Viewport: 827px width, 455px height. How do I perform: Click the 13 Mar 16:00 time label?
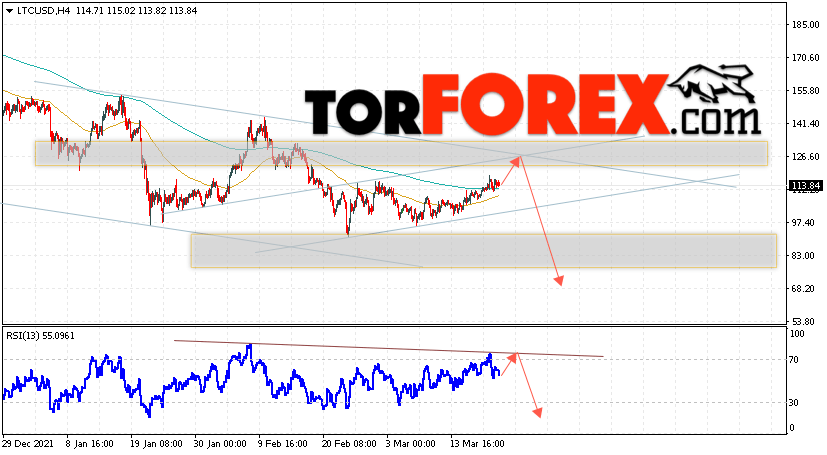click(x=477, y=444)
